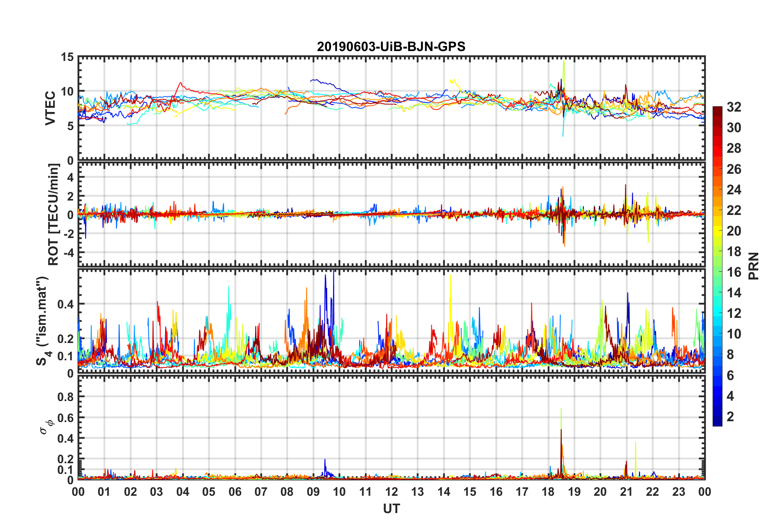This screenshot has height=532, width=783.
Task: Click colorbar tick label 10
Action: [x=734, y=334]
